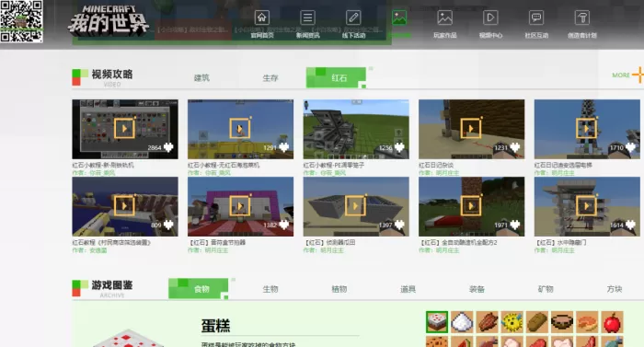
Task: Play the video with 2864 likes
Action: (x=124, y=129)
